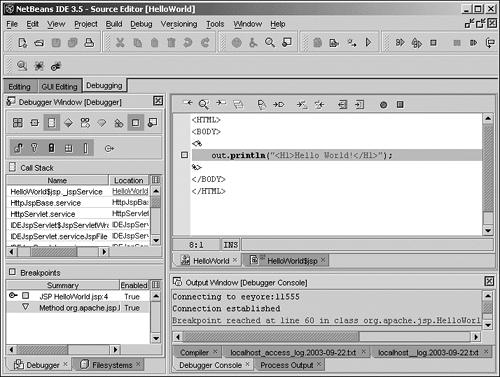Click the Open file folder icon
Screen dimensions: 500x377
(39, 43)
